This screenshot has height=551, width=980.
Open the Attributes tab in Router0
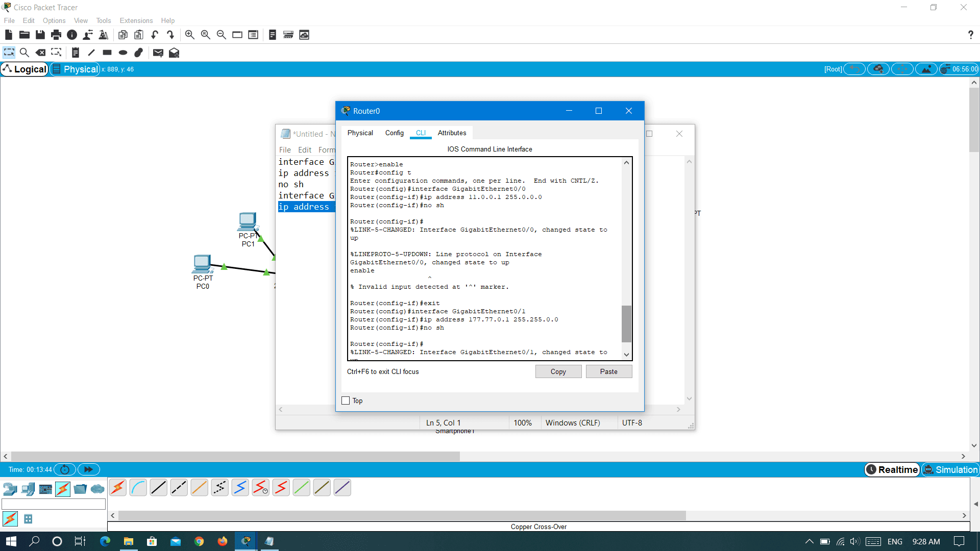452,133
